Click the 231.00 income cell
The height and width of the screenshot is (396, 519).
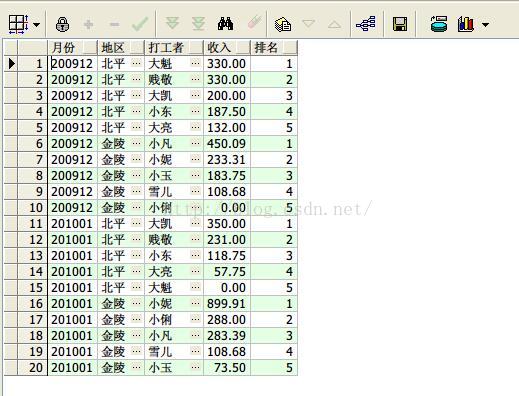[x=227, y=240]
